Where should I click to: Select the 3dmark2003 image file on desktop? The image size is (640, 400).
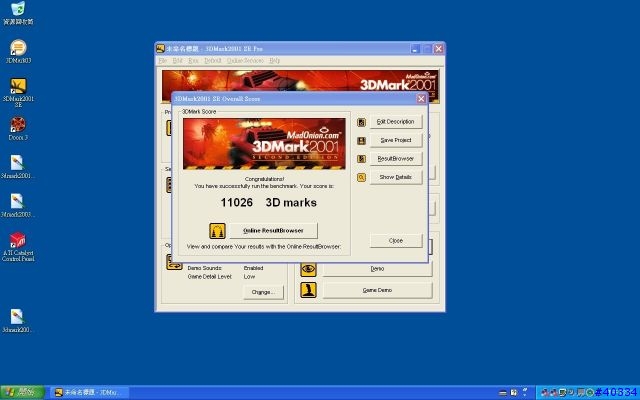point(17,205)
